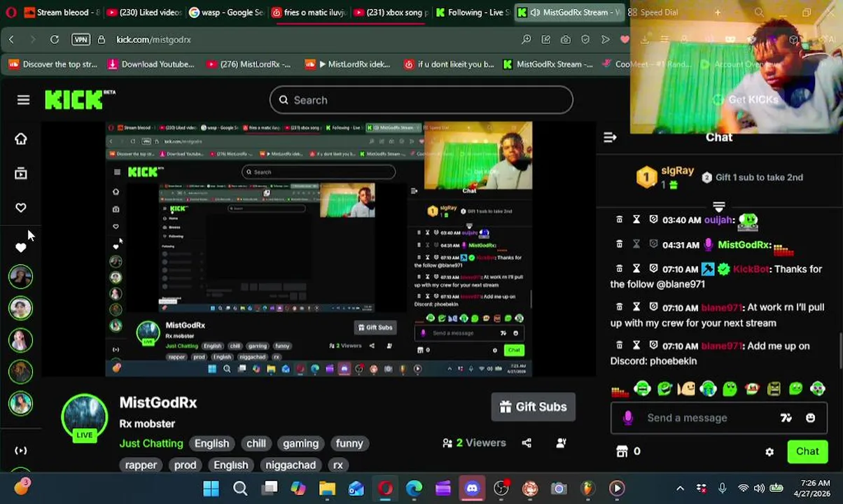843x504 pixels.
Task: Select the 'gaming' tag
Action: [300, 443]
